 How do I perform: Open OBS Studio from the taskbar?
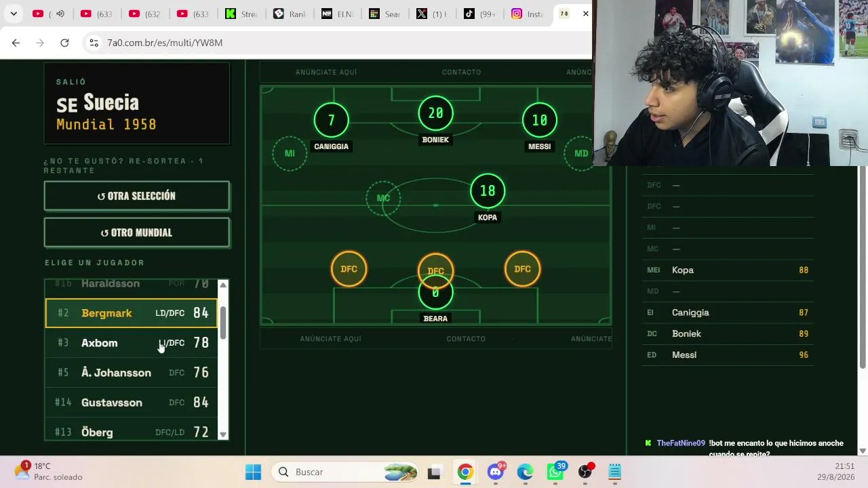pyautogui.click(x=585, y=472)
